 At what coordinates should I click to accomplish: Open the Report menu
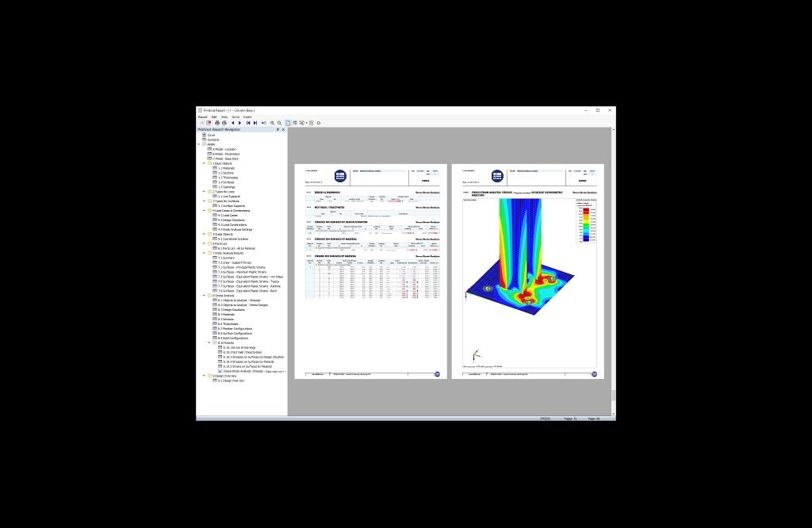point(202,117)
